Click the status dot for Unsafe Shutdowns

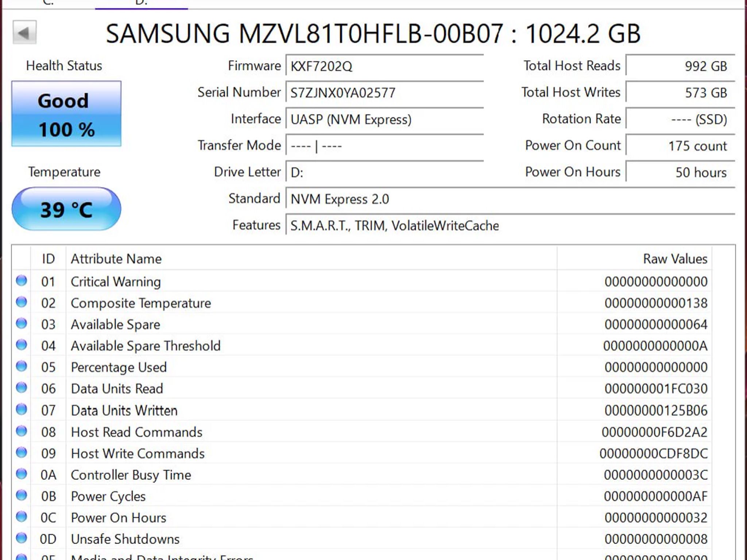point(22,538)
